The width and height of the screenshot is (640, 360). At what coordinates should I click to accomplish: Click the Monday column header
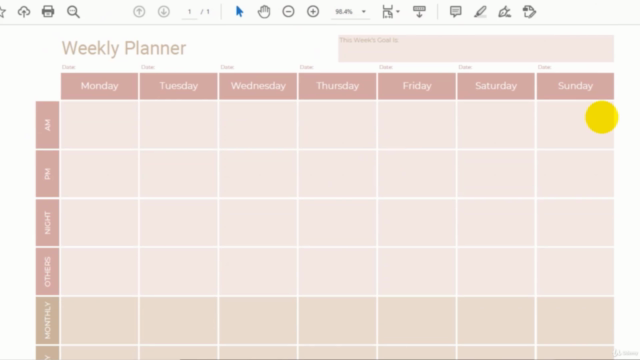(x=100, y=86)
